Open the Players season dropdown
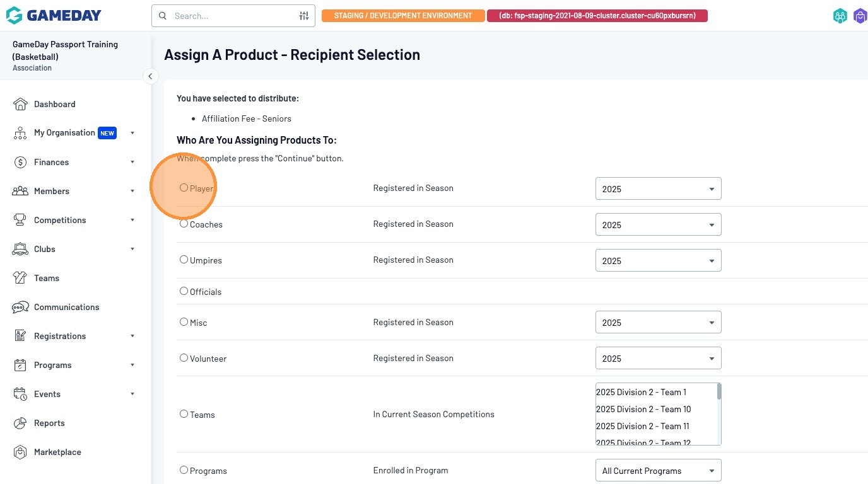The width and height of the screenshot is (868, 484). click(x=658, y=189)
